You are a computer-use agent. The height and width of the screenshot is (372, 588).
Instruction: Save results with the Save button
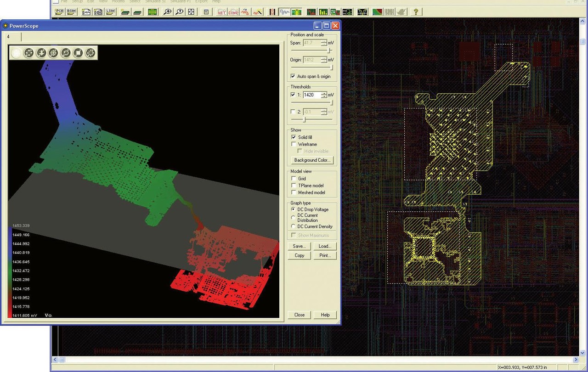[x=299, y=246]
